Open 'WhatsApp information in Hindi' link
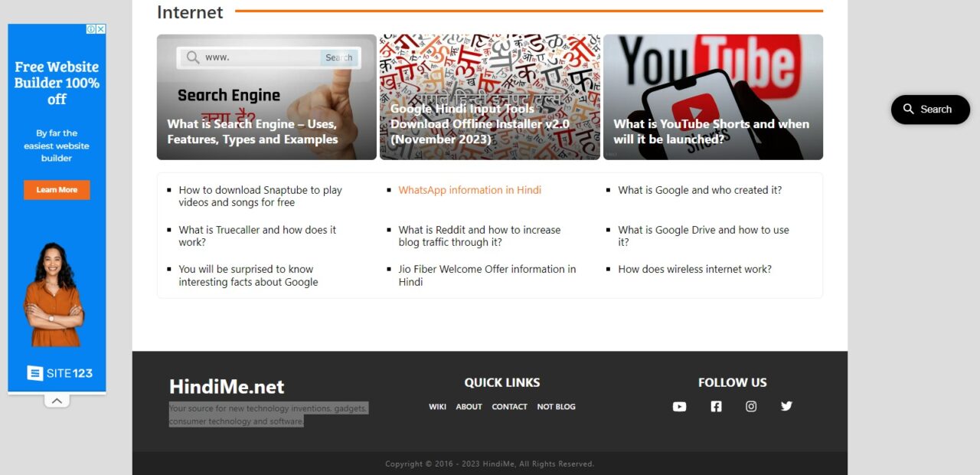980x475 pixels. coord(469,190)
